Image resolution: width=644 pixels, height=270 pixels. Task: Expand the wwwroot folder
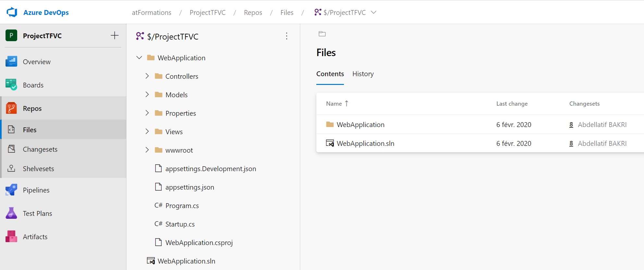[x=147, y=150]
